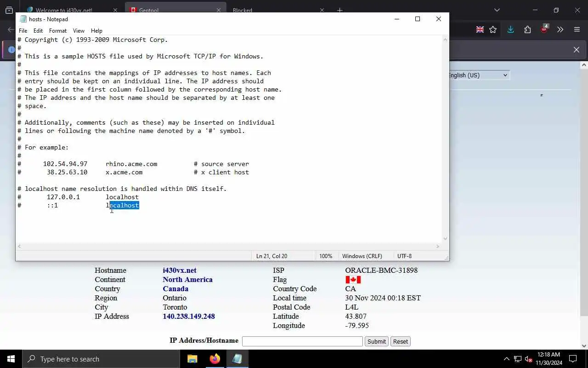Click Notepad horizontal scrollbar left arrow
The width and height of the screenshot is (588, 368).
coord(19,246)
